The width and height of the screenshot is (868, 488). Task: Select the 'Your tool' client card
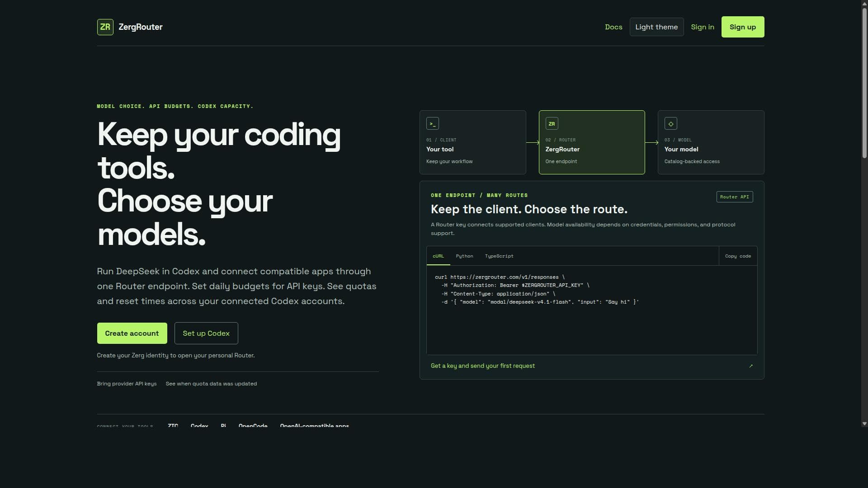(473, 142)
